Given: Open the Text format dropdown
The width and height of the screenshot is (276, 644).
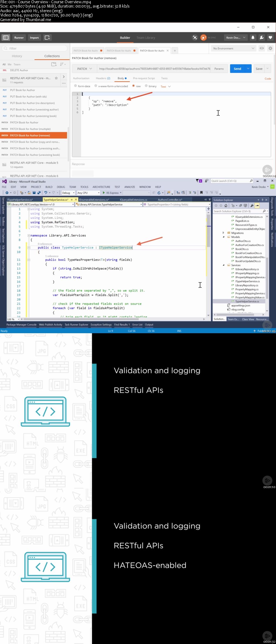Looking at the screenshot, I should [166, 87].
